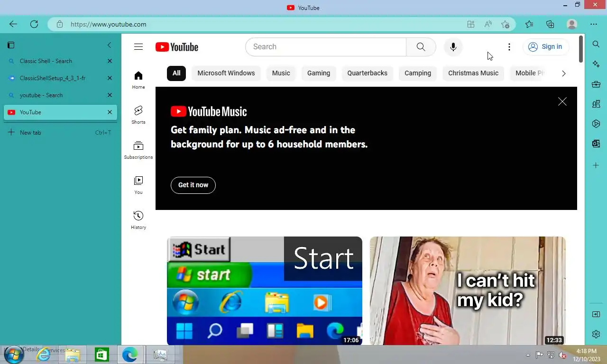The image size is (607, 364).
Task: Open the apps icon inside the address bar
Action: (470, 24)
